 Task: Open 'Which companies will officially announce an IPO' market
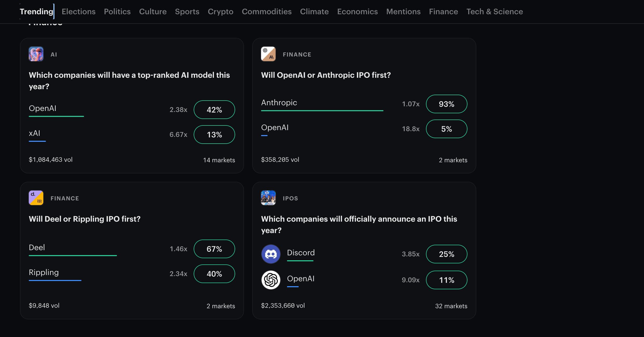359,224
